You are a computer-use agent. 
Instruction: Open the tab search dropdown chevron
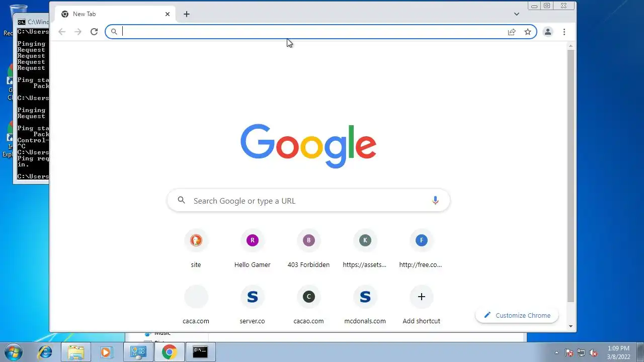point(517,14)
